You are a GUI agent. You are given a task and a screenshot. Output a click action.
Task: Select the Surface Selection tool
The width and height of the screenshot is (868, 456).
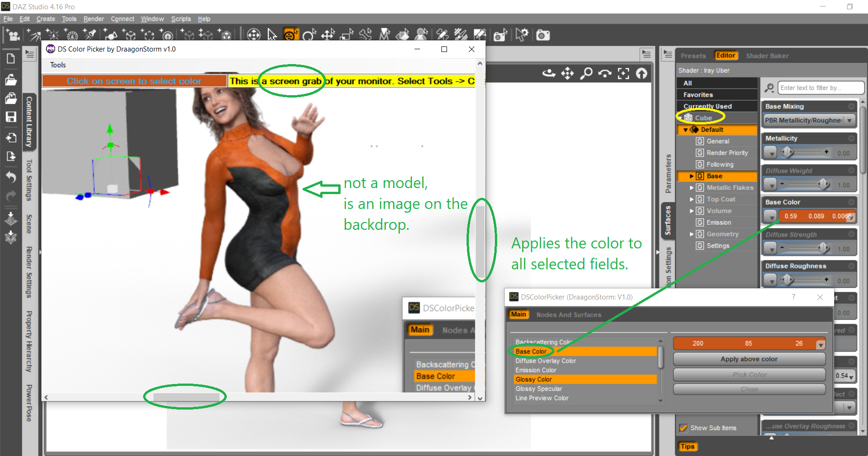[x=402, y=35]
